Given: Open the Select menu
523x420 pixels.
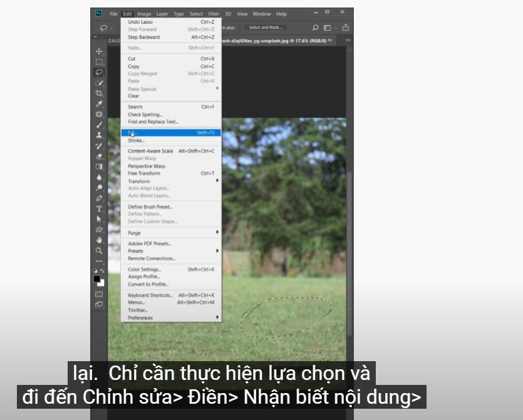Looking at the screenshot, I should [196, 14].
